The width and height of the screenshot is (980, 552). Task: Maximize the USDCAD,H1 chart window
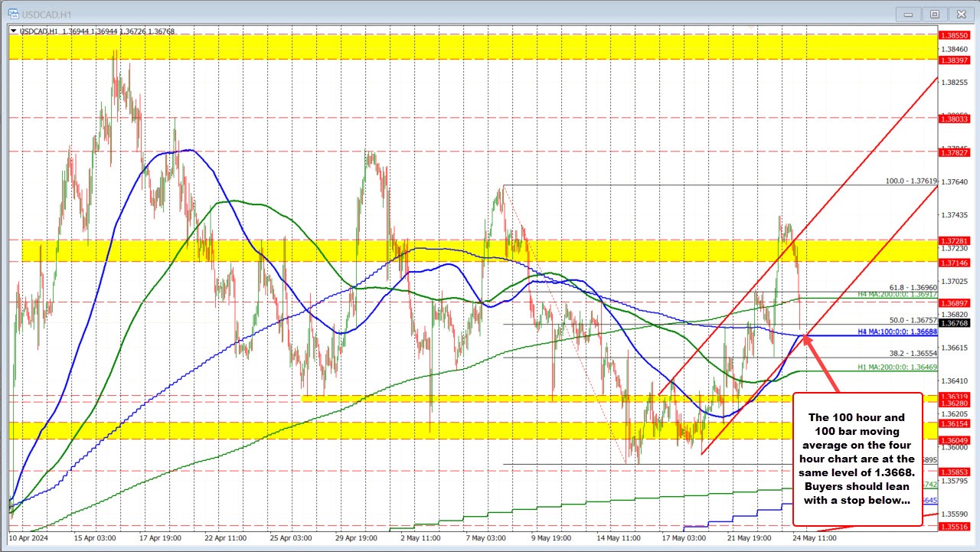tap(934, 14)
